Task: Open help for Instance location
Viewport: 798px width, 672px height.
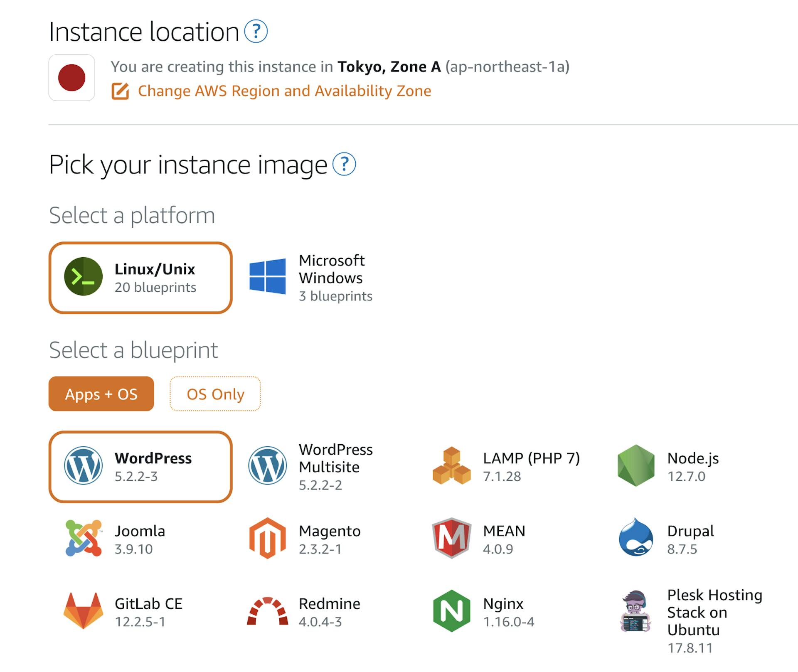Action: (x=256, y=32)
